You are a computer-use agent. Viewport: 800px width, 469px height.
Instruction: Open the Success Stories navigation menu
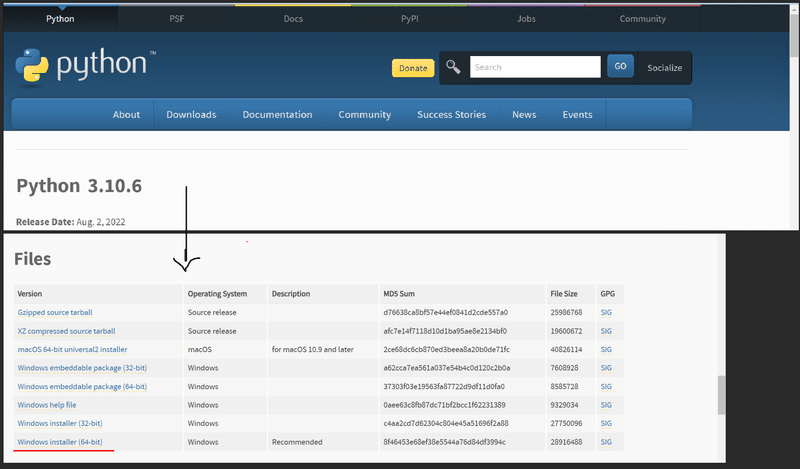(452, 115)
